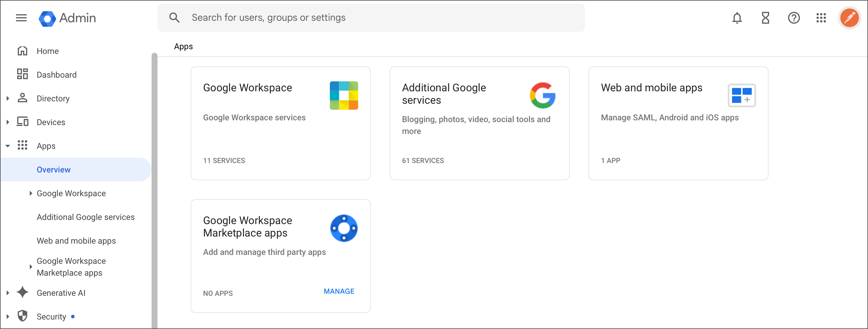Click the Marketplace apps blue circle icon
868x329 pixels.
344,229
